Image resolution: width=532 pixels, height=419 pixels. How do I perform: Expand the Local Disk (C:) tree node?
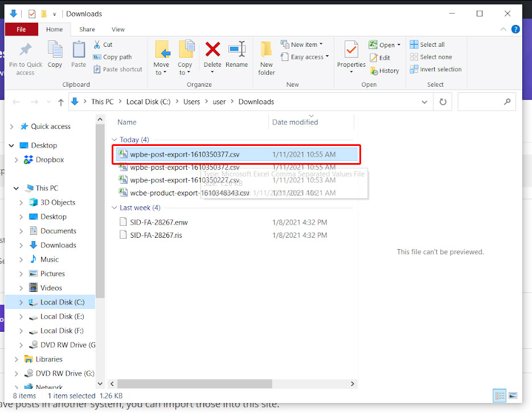[x=21, y=302]
